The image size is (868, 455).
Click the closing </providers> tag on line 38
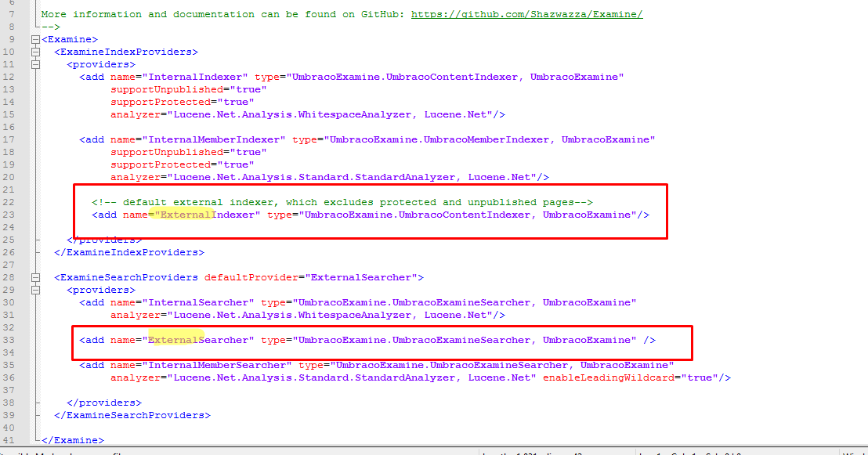(x=104, y=403)
